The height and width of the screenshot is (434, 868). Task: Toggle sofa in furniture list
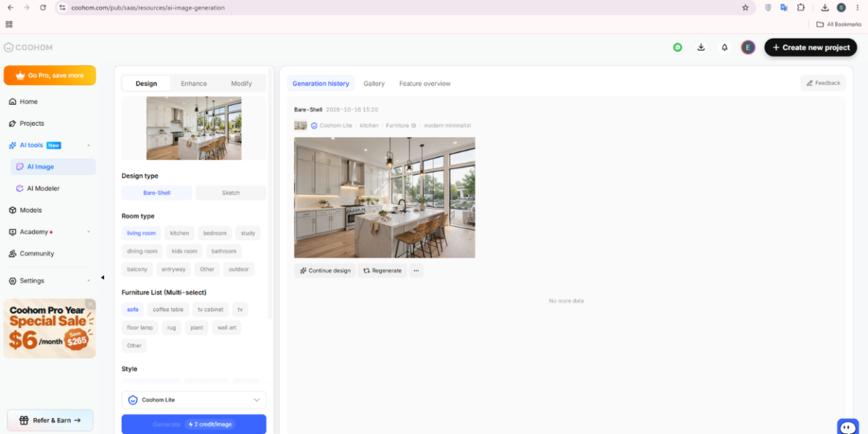[132, 309]
